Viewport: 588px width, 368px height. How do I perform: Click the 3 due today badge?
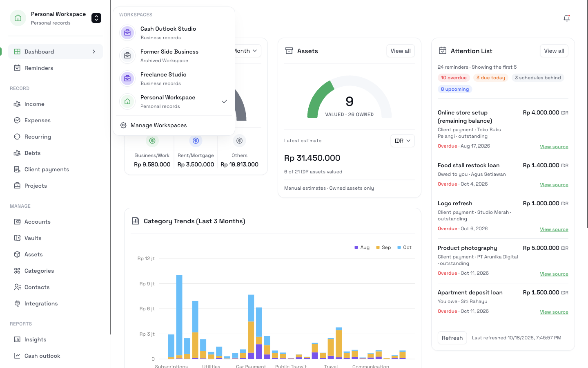(x=491, y=78)
